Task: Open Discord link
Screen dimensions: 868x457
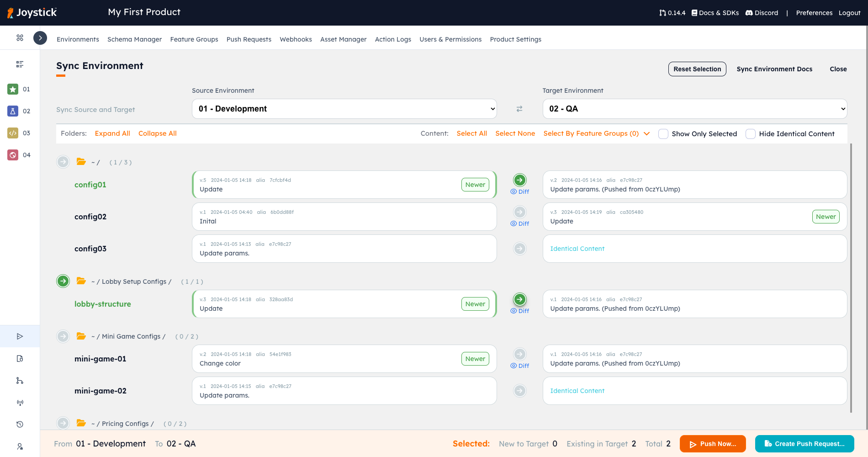Action: (762, 13)
